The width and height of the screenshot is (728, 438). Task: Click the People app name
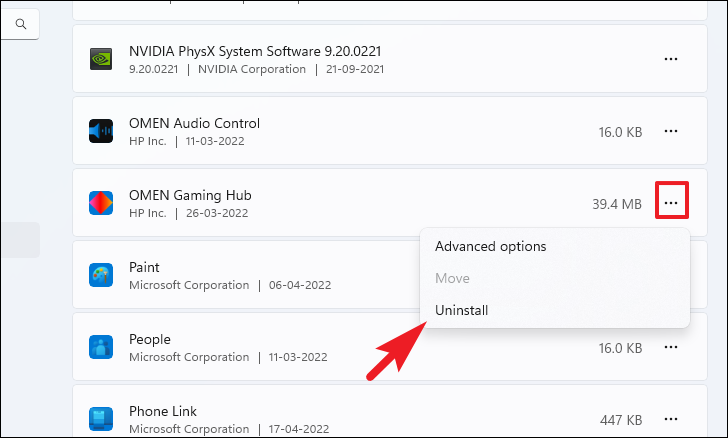[150, 340]
